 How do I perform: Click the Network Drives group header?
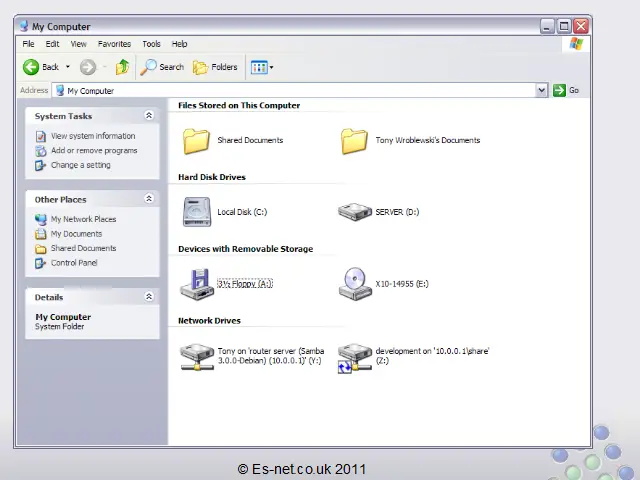point(209,321)
